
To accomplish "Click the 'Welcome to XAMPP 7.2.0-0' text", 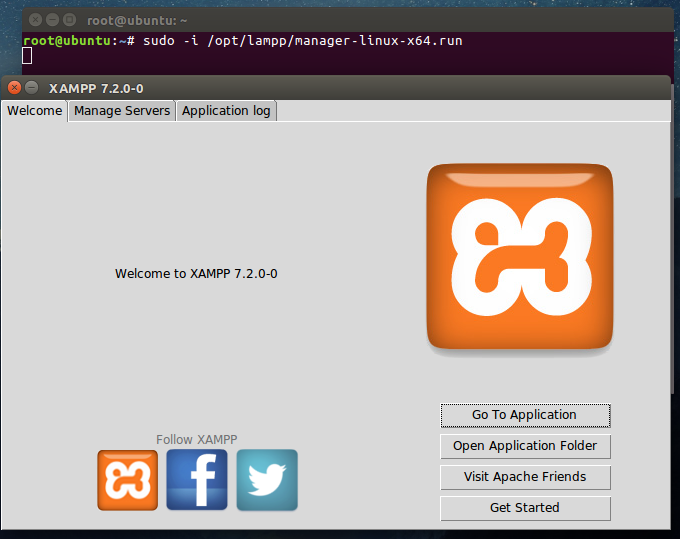I will 196,274.
